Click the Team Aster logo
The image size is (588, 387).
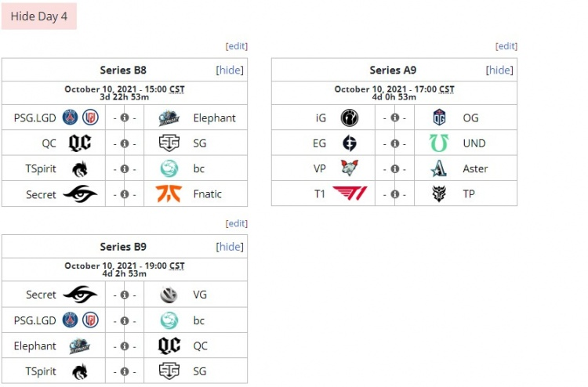[439, 168]
